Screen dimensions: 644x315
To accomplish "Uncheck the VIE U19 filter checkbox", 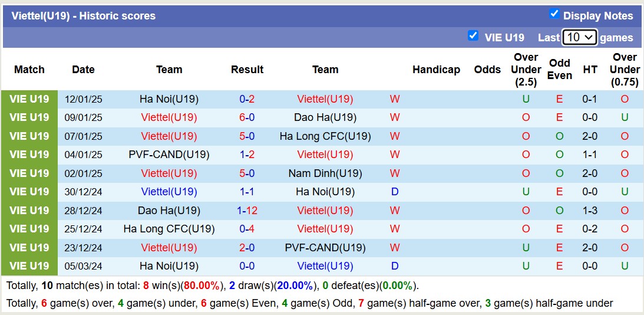I will 473,36.
